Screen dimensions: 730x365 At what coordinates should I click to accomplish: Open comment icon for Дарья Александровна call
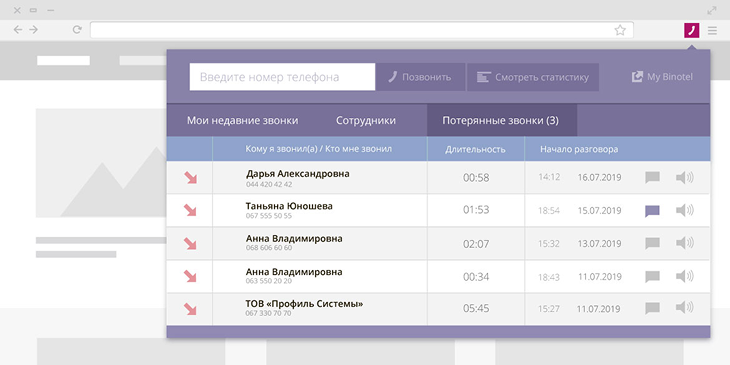click(x=652, y=177)
